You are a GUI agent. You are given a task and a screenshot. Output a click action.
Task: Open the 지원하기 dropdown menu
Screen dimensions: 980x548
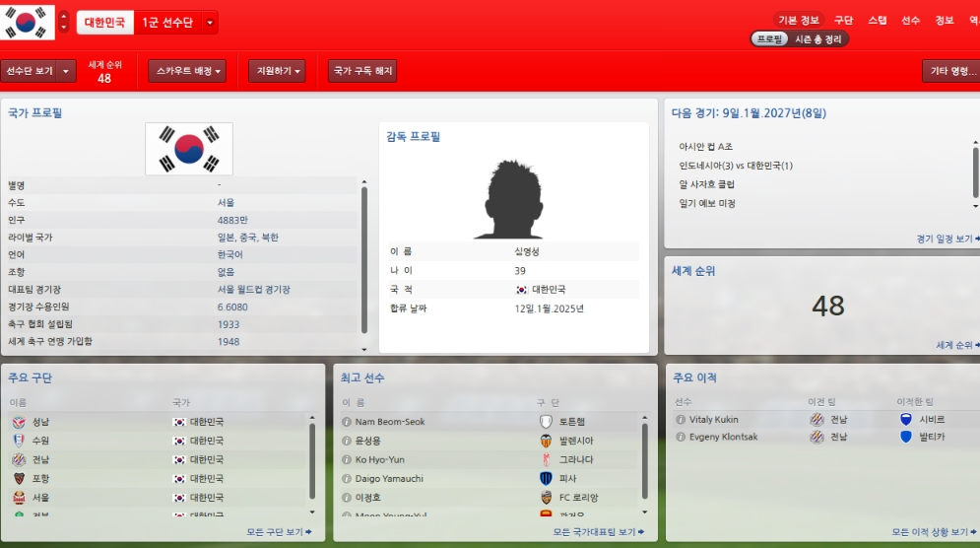(x=277, y=71)
